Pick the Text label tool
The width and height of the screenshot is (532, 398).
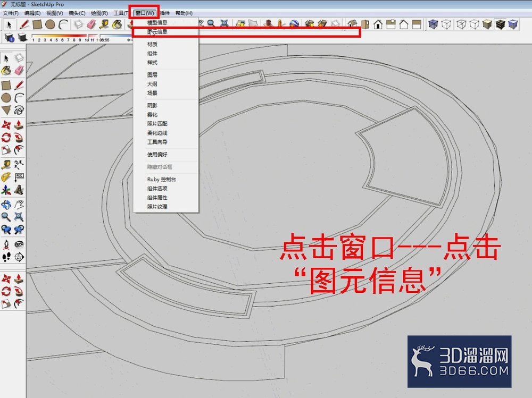(x=19, y=177)
